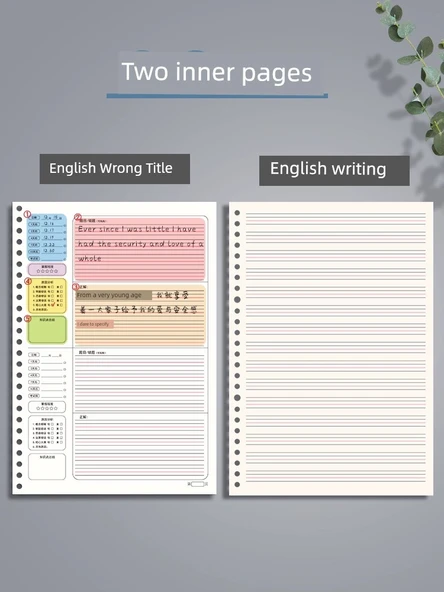Click the 'I dare to specify' pink label
The image size is (444, 592).
94,324
